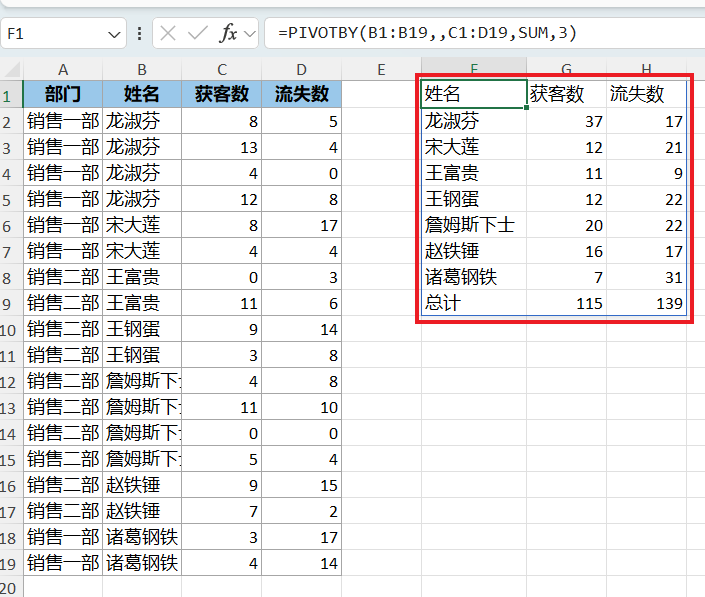
Task: Select all cells via corner triangle
Action: point(12,70)
